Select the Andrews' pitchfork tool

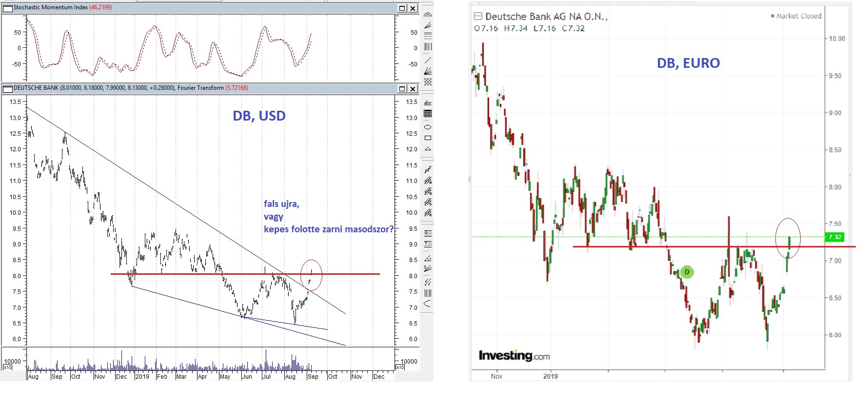pos(428,282)
